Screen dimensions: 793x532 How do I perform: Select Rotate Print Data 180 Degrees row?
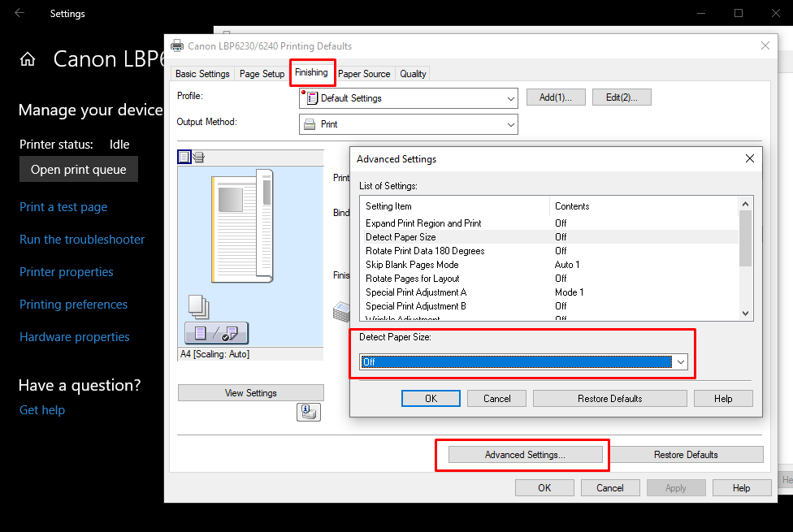coord(551,251)
